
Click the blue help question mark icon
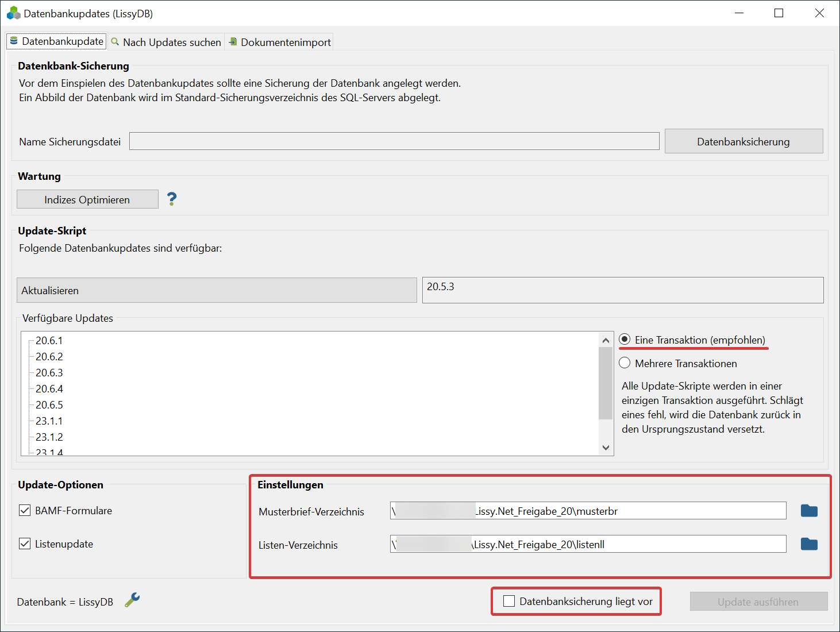coord(171,199)
